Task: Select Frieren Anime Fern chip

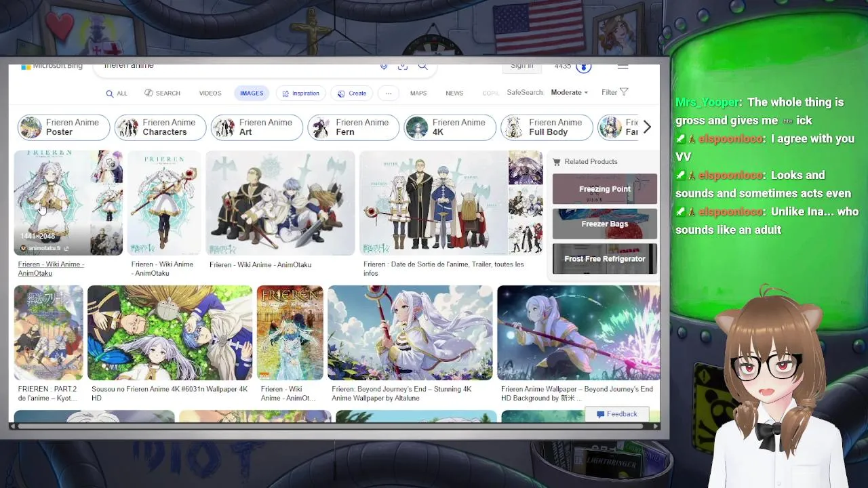Action: tap(353, 127)
